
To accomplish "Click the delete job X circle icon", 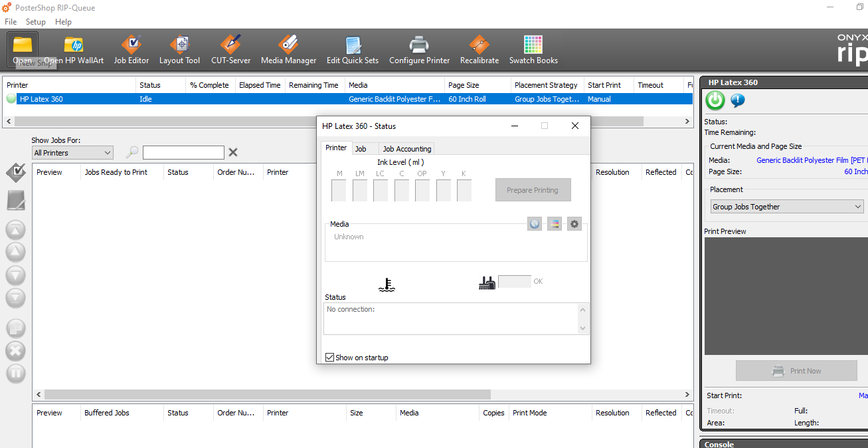I will 15,350.
